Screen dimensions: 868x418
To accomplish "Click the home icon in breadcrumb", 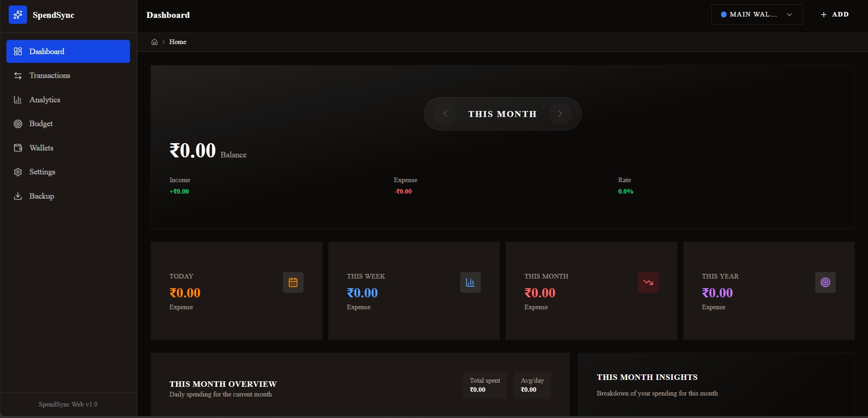I will (154, 42).
